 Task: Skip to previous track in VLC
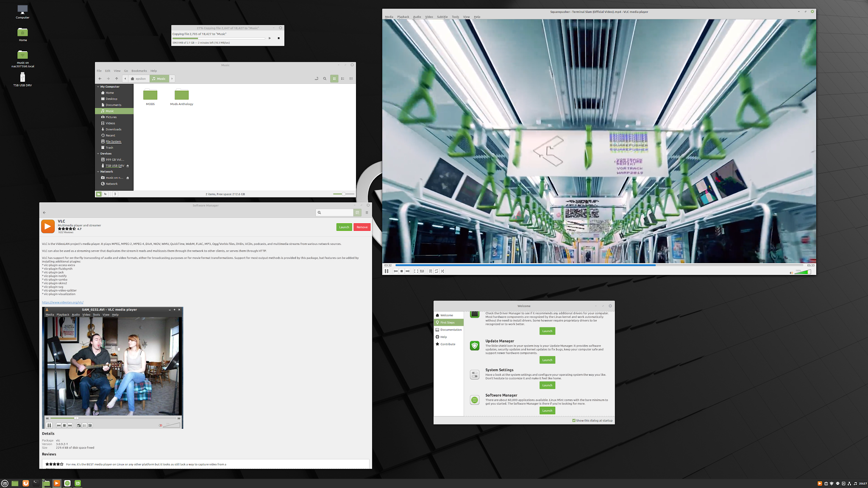pyautogui.click(x=396, y=271)
